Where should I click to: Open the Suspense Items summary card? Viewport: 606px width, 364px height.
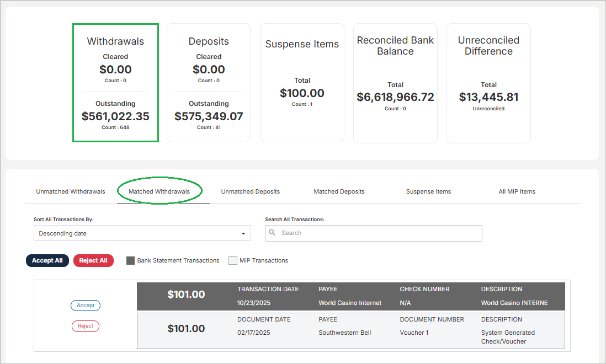pos(302,82)
